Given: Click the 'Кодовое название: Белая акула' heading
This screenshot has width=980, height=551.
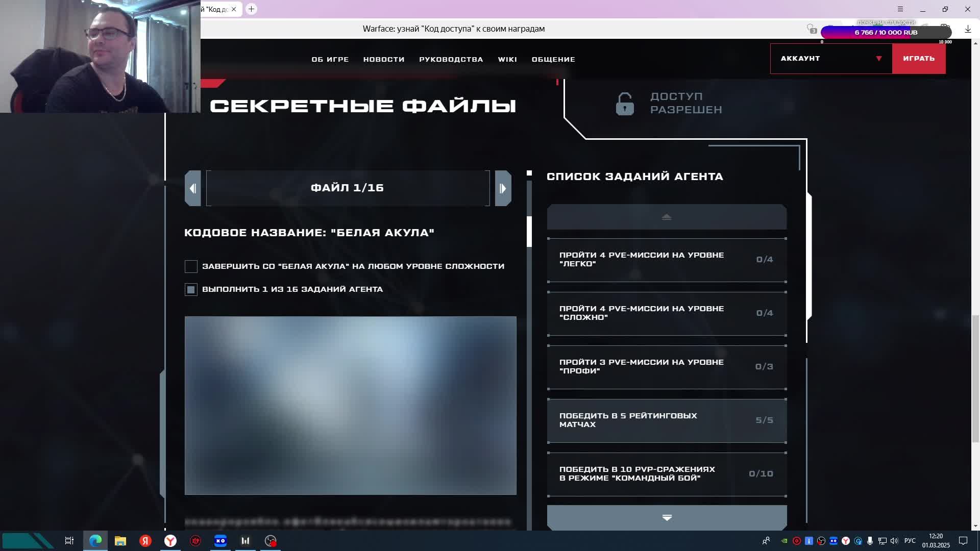Looking at the screenshot, I should click(309, 233).
